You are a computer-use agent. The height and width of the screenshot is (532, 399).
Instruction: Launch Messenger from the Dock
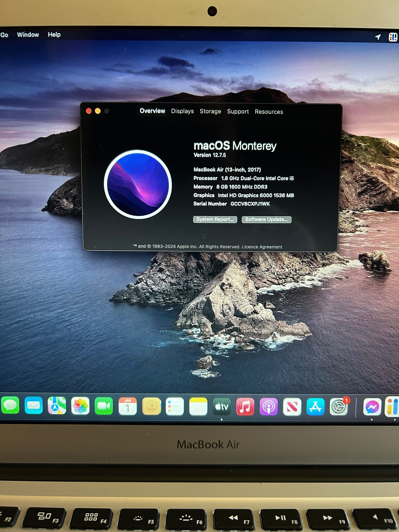pos(372,407)
